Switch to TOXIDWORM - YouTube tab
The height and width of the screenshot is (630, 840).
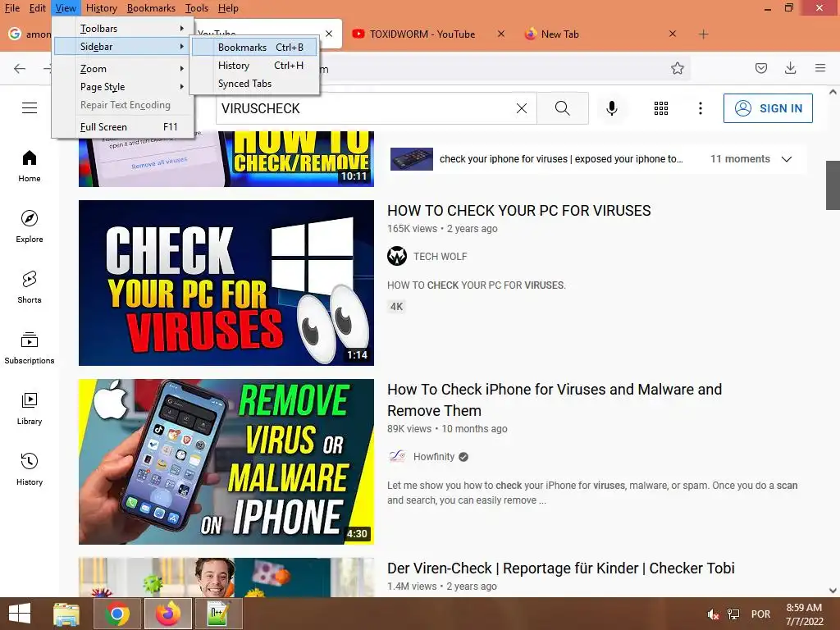tap(421, 34)
